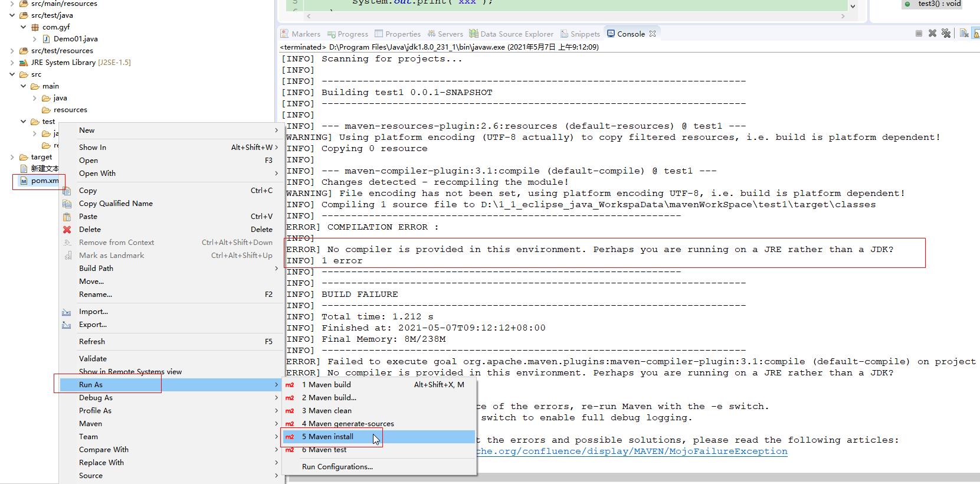
Task: Collapse the src folder
Action: tap(12, 74)
